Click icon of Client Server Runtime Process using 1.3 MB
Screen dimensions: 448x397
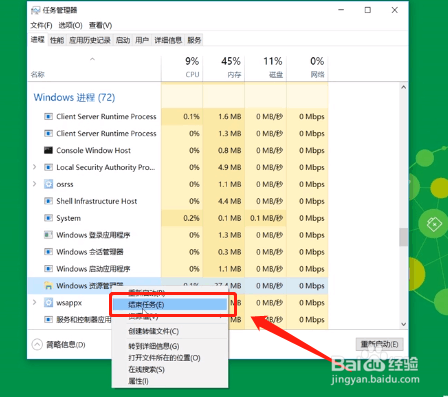pyautogui.click(x=48, y=134)
